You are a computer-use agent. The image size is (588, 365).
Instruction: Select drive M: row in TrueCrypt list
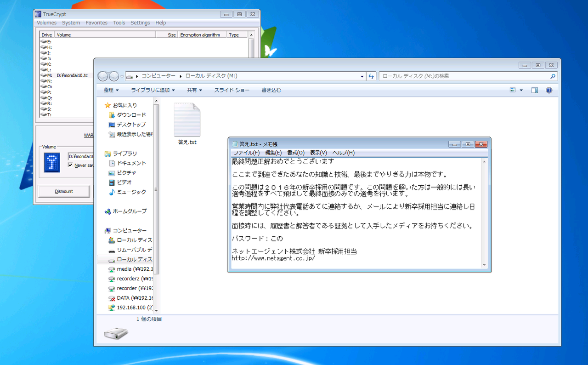(x=67, y=75)
